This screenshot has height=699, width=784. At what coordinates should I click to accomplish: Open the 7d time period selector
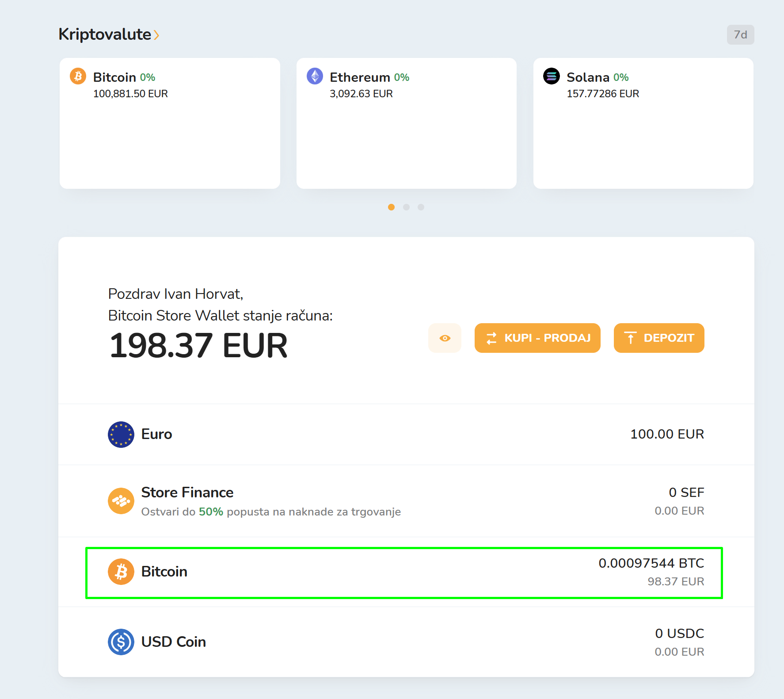tap(740, 34)
